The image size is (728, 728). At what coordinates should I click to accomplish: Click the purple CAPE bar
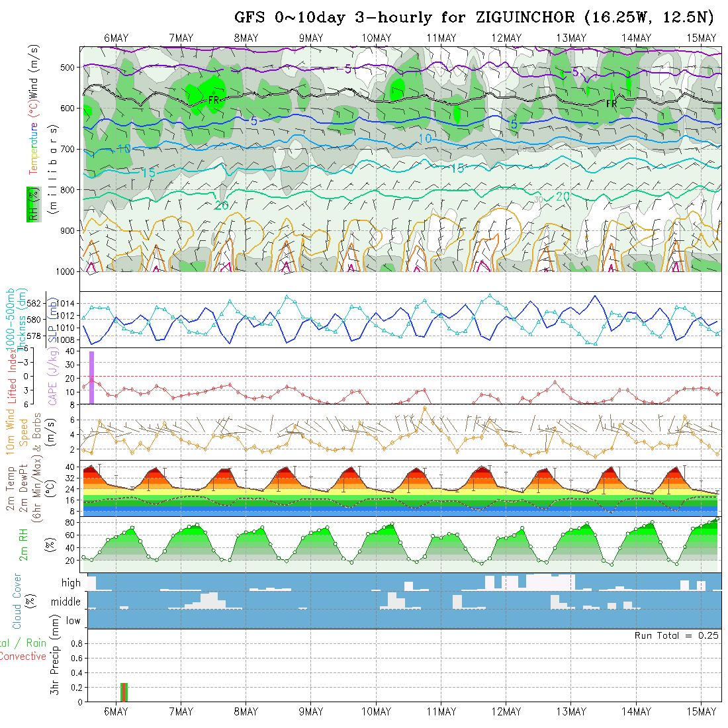(x=91, y=377)
